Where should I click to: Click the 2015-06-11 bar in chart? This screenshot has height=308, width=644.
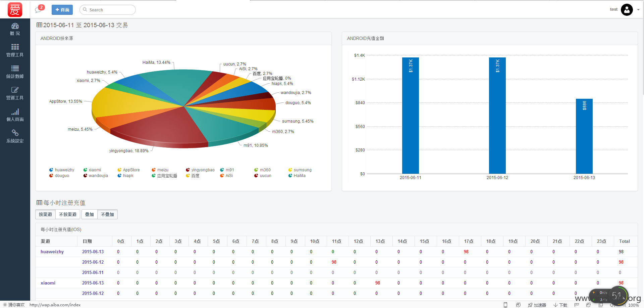pyautogui.click(x=411, y=116)
